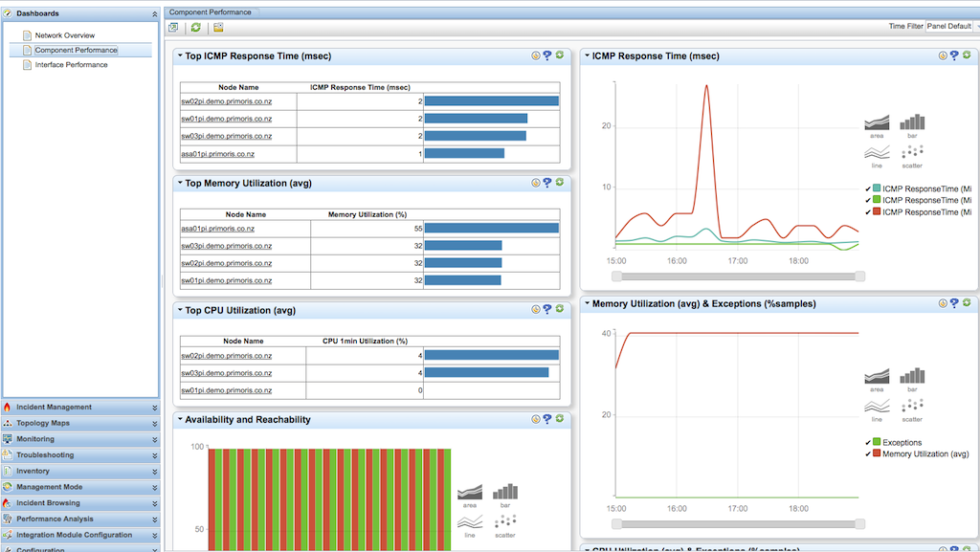Click the open-in-new-window toolbar icon
Viewport: 980px width, 552px height.
tap(174, 28)
